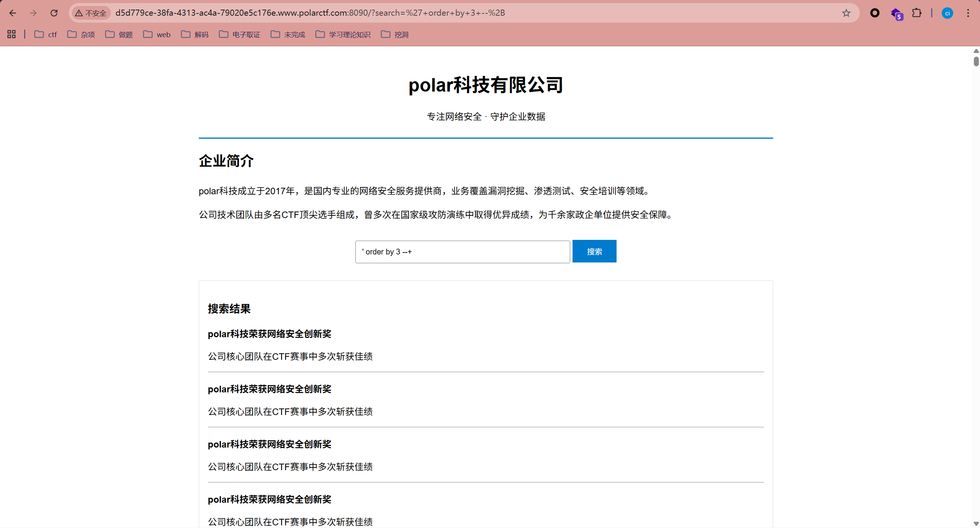Show the 不安全 site security info
The image size is (980, 528).
pos(91,13)
